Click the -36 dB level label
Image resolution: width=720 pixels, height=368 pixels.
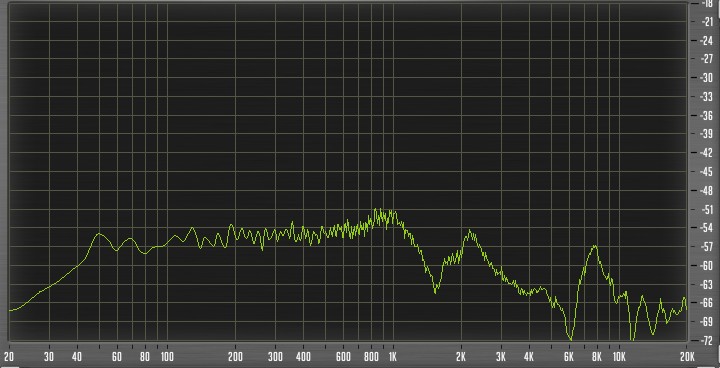pos(707,115)
